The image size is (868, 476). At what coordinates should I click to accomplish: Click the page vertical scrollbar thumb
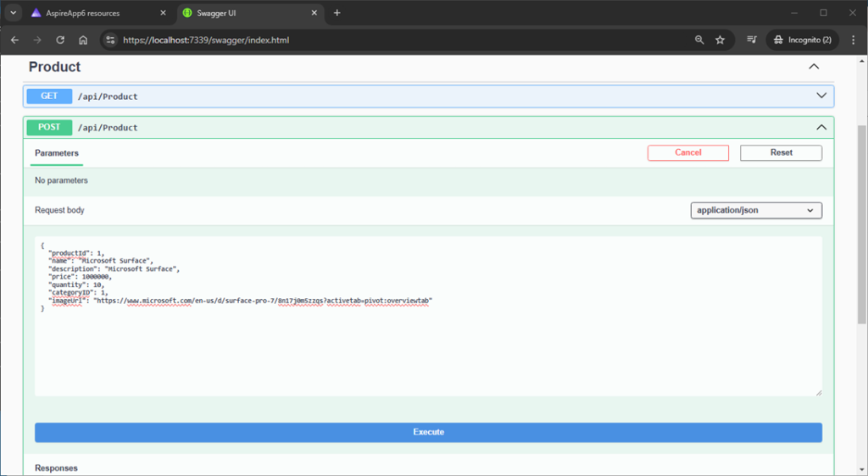coord(862,224)
